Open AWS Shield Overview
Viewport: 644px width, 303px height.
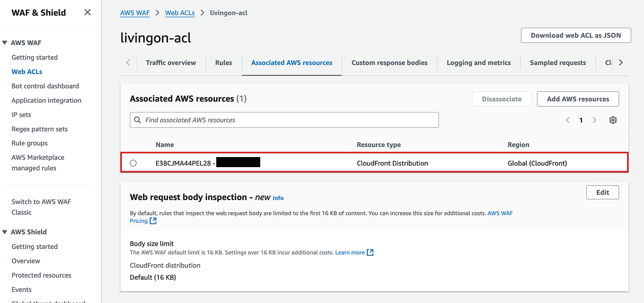(26, 261)
